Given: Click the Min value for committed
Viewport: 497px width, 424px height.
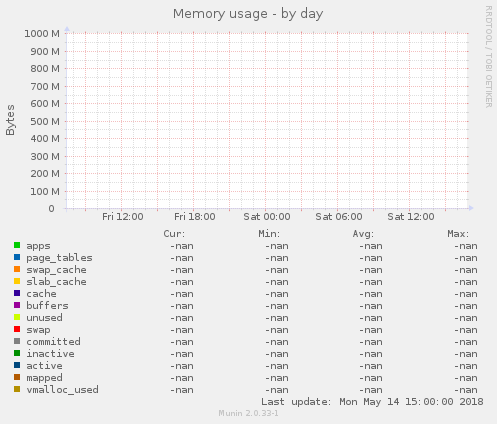Looking at the screenshot, I should coord(277,342).
